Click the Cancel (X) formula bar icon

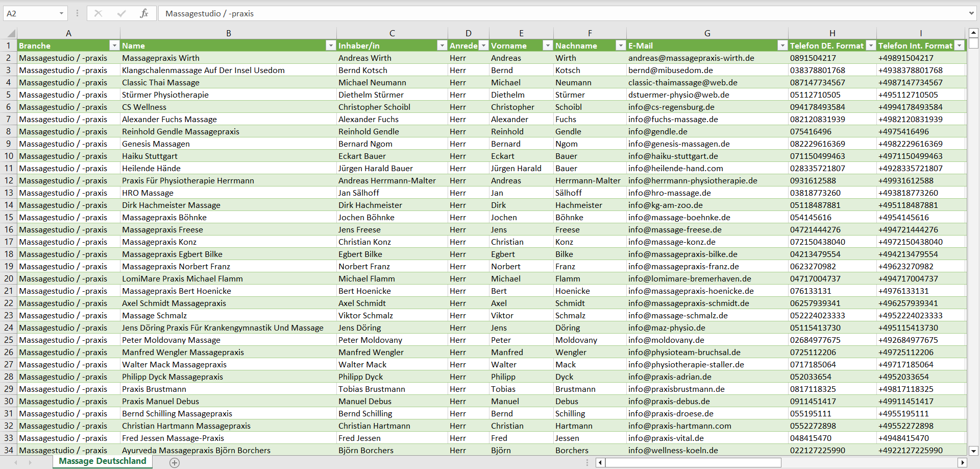[x=98, y=13]
